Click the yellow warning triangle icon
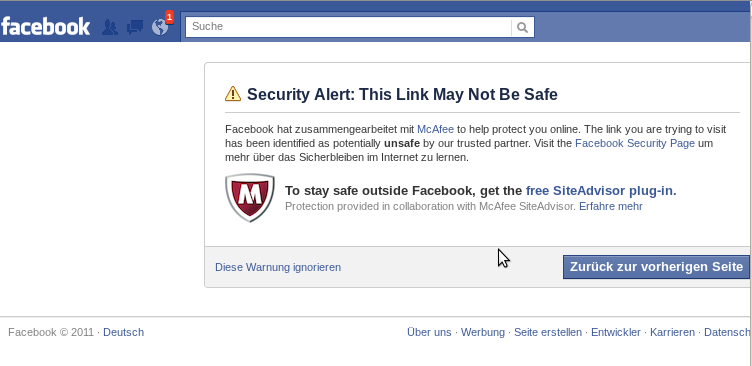Image resolution: width=752 pixels, height=366 pixels. (x=233, y=94)
